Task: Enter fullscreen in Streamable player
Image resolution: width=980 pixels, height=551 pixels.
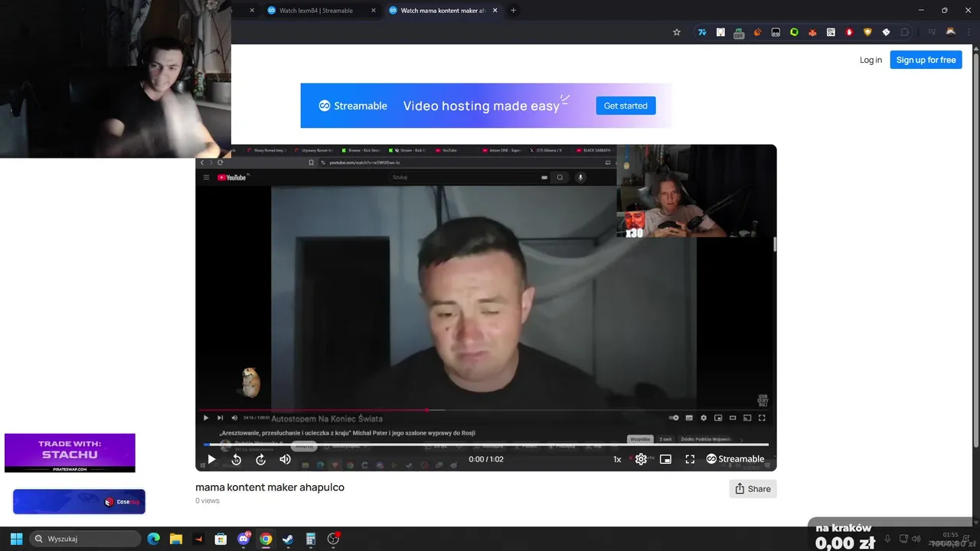Action: [x=690, y=459]
